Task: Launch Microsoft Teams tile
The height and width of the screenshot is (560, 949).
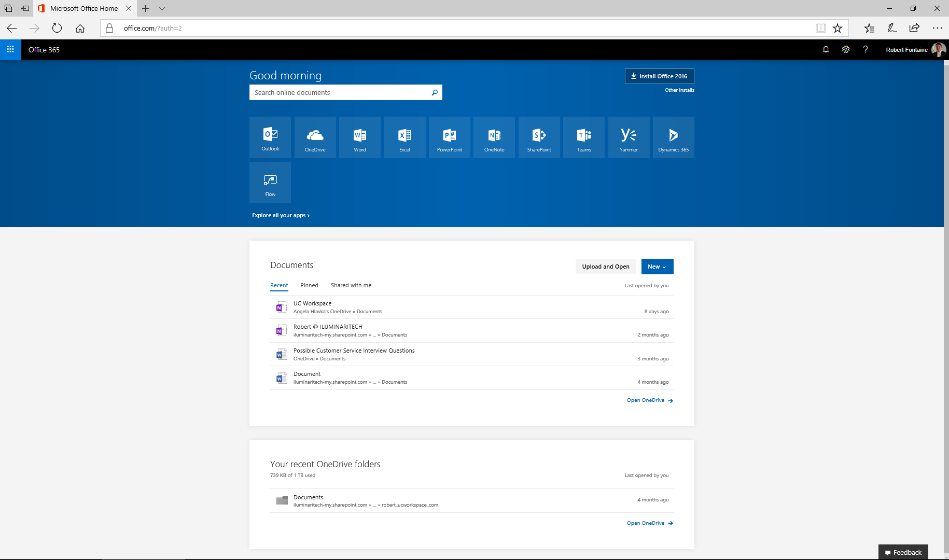Action: pyautogui.click(x=584, y=137)
